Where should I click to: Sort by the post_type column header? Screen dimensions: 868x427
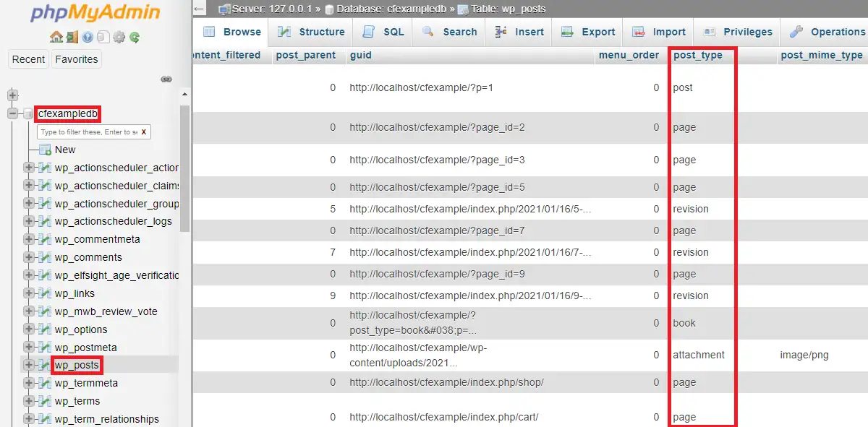698,55
